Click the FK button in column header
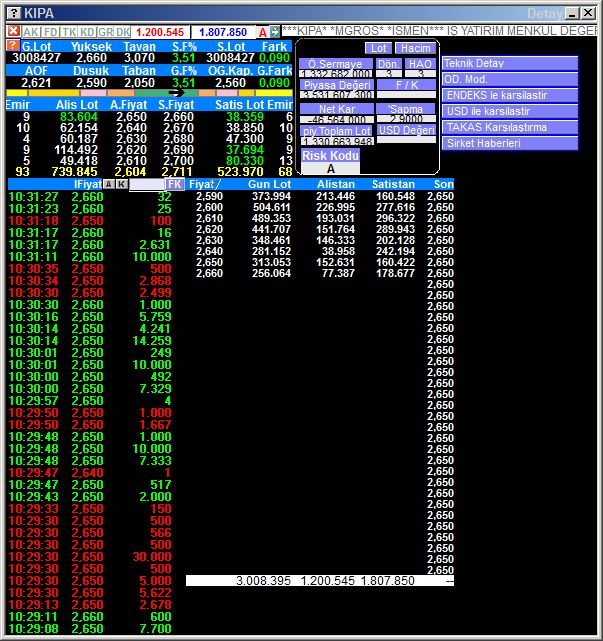The height and width of the screenshot is (641, 603). pos(175,185)
